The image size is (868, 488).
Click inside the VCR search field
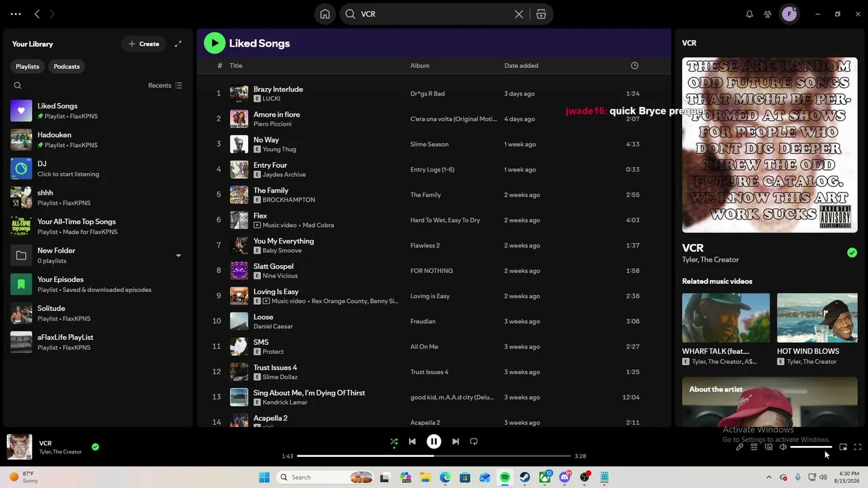click(x=434, y=14)
